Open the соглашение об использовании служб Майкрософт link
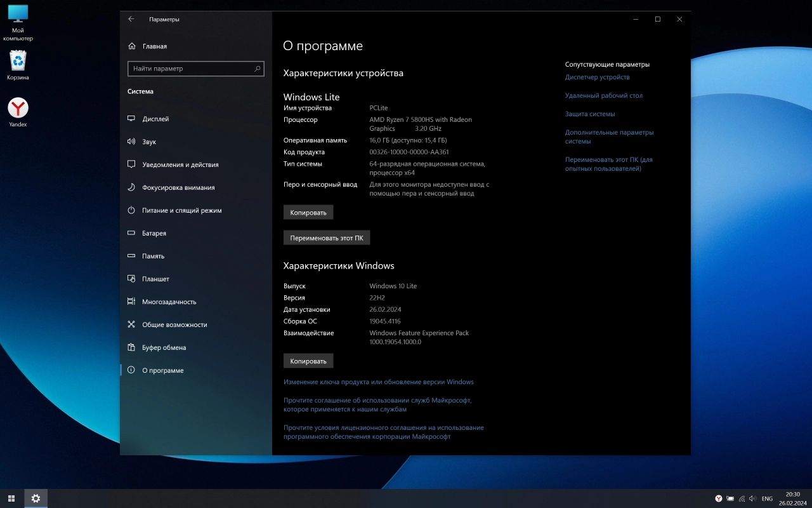812x508 pixels. 377,404
